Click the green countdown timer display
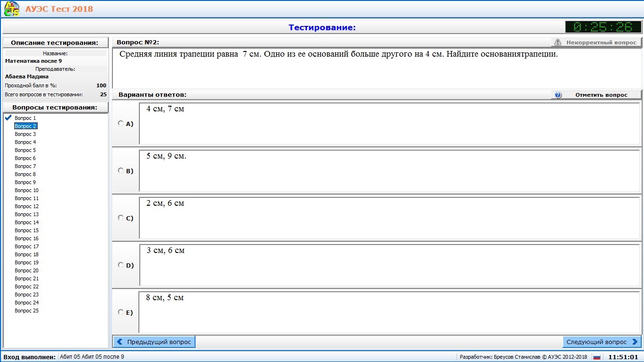 [603, 27]
